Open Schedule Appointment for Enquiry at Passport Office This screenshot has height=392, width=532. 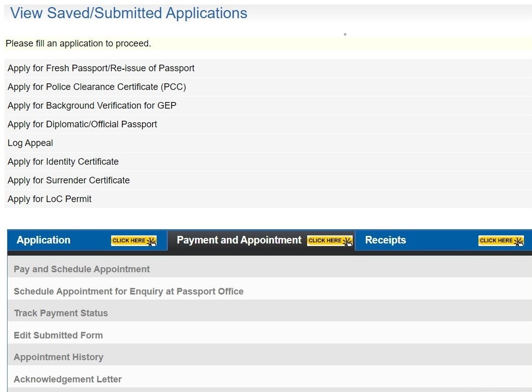click(x=128, y=291)
